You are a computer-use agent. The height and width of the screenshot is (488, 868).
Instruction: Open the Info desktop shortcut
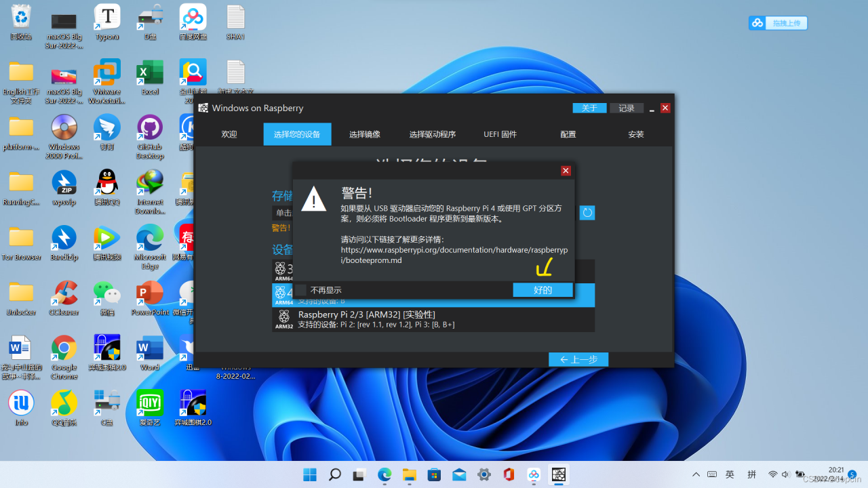pyautogui.click(x=21, y=408)
